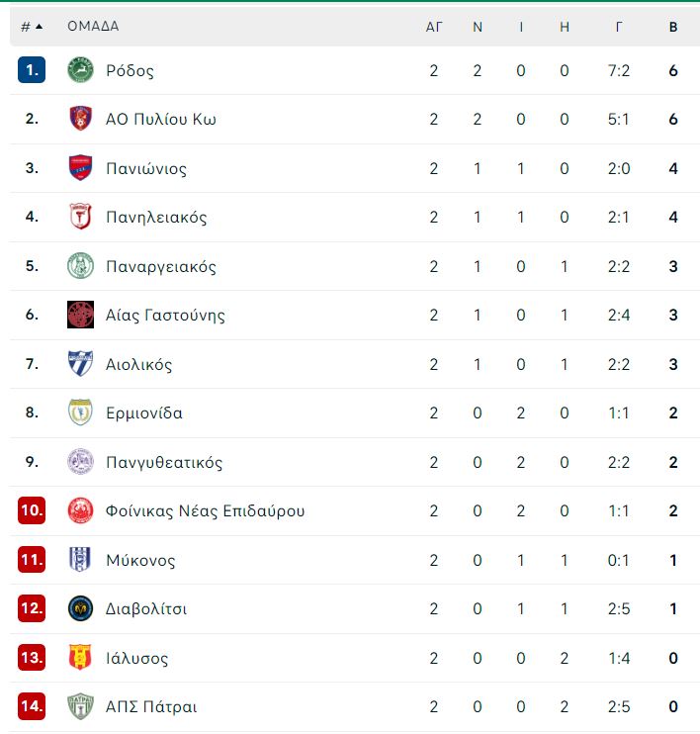700x734 pixels.
Task: Click the ΑΠΣ Πάτραι green crest
Action: coord(80,706)
